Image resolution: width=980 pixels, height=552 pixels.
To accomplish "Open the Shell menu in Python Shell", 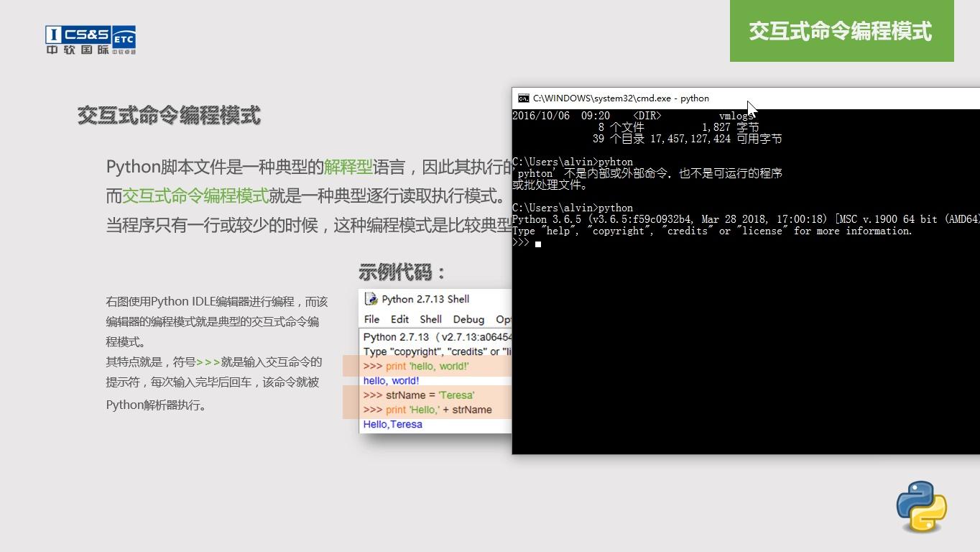I will click(430, 319).
